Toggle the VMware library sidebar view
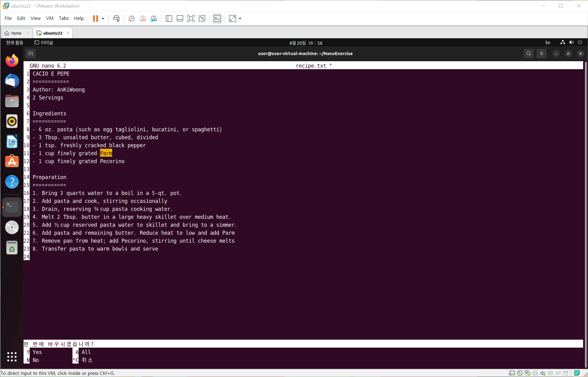The height and width of the screenshot is (377, 588). tap(169, 19)
